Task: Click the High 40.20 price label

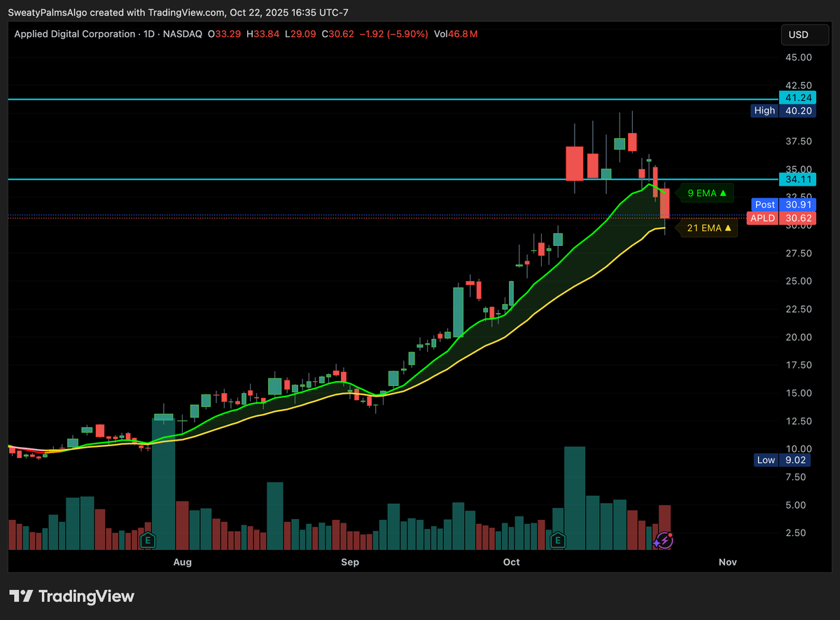Action: 783,111
